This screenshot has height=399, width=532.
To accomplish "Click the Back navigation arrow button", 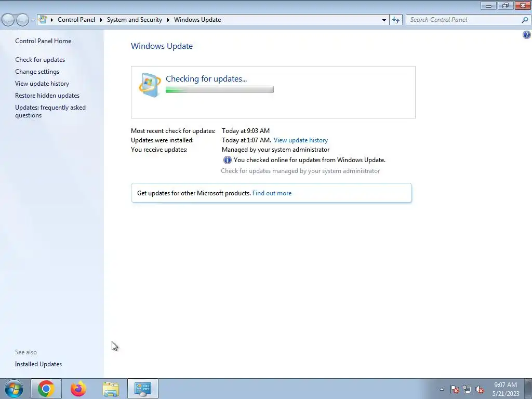I will (8, 20).
